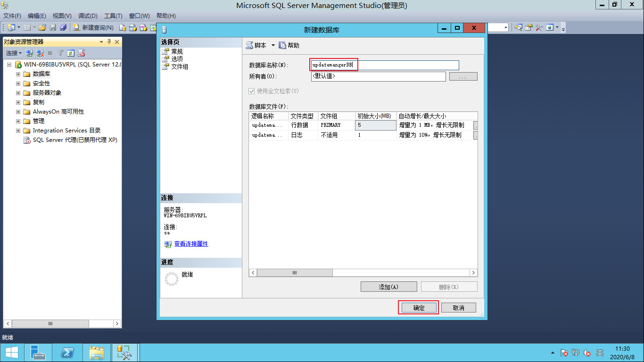
Task: Toggle the 使用全文检索 full-text checkbox
Action: click(252, 91)
